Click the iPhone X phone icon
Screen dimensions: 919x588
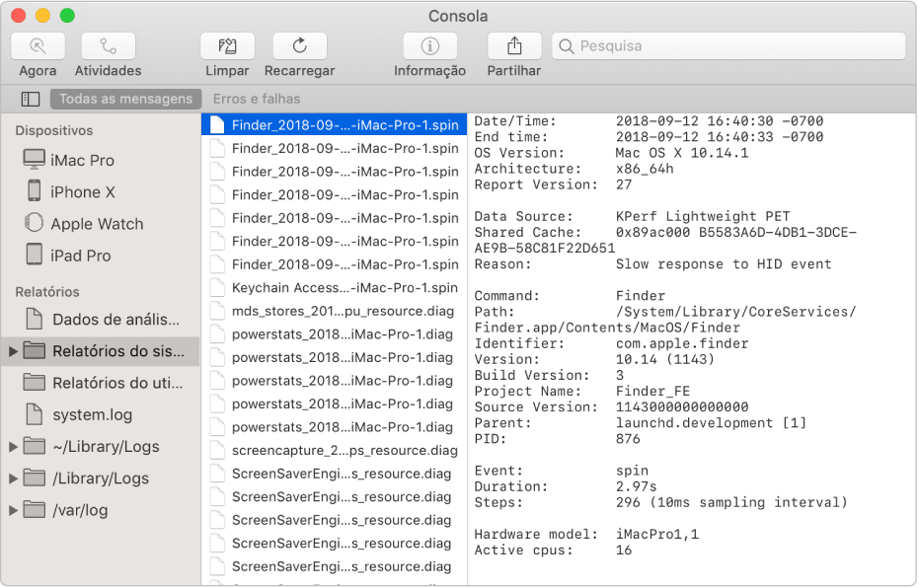click(x=35, y=191)
